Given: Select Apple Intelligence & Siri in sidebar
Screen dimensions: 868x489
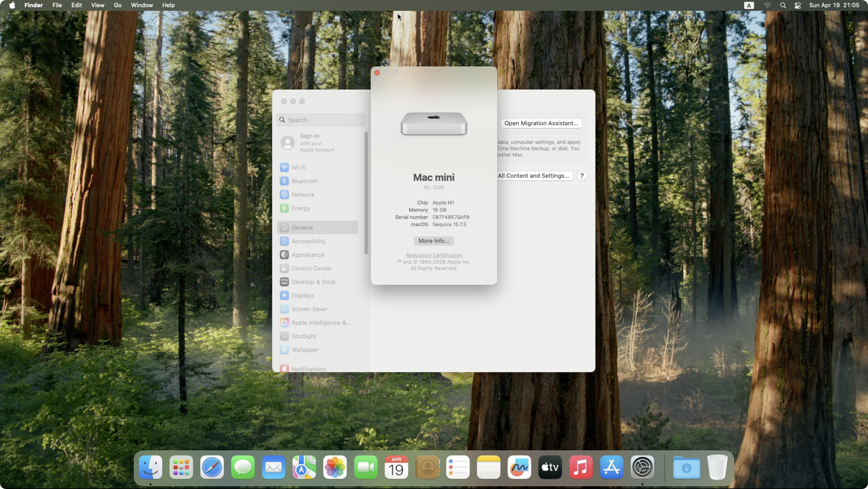Looking at the screenshot, I should 317,323.
